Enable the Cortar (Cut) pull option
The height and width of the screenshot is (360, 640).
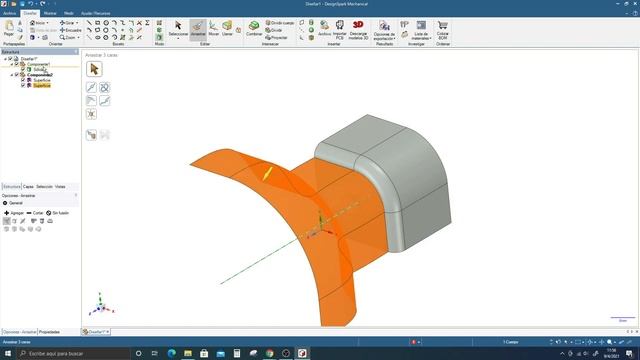pos(35,213)
